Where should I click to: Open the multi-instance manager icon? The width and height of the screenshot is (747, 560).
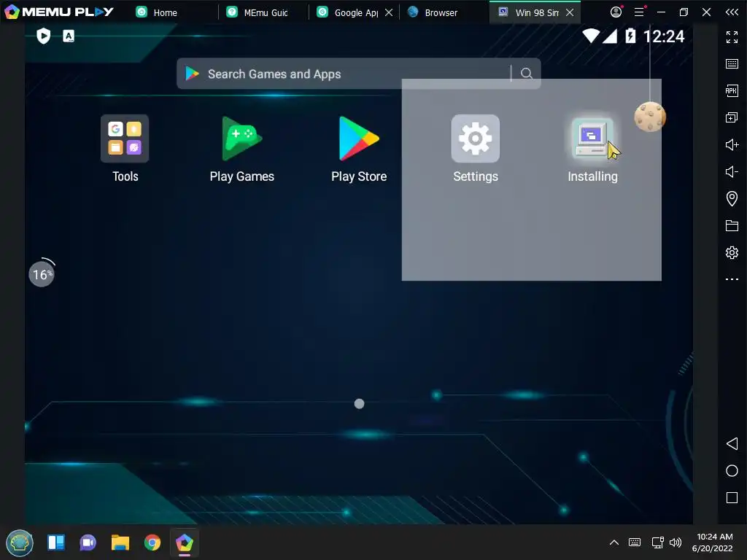tap(732, 117)
